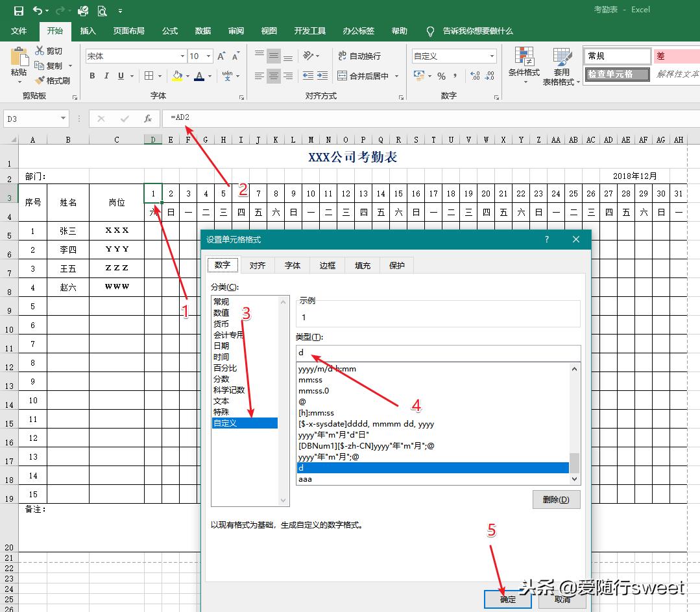Viewport: 700px width, 612px height.
Task: Click the percent style icon
Action: (x=441, y=76)
